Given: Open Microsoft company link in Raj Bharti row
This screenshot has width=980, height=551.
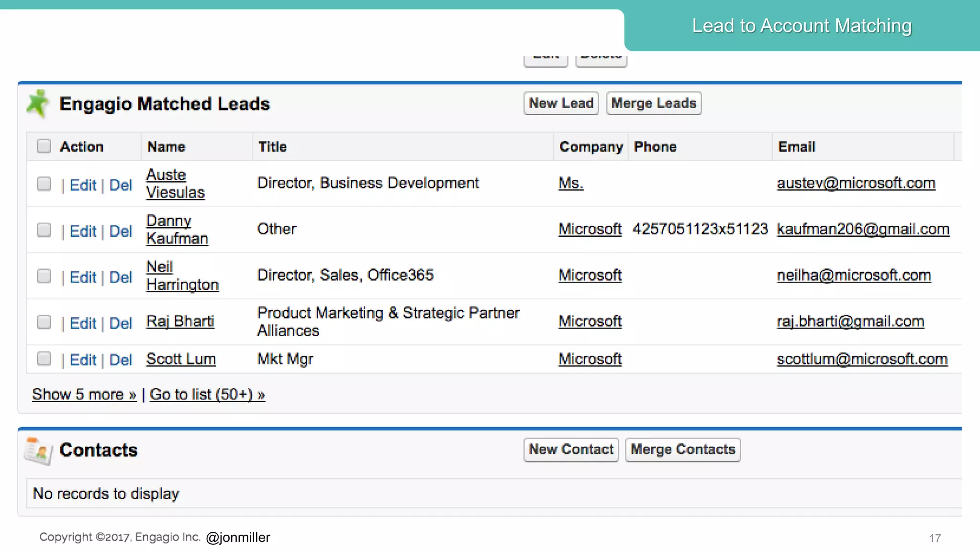Looking at the screenshot, I should (590, 321).
